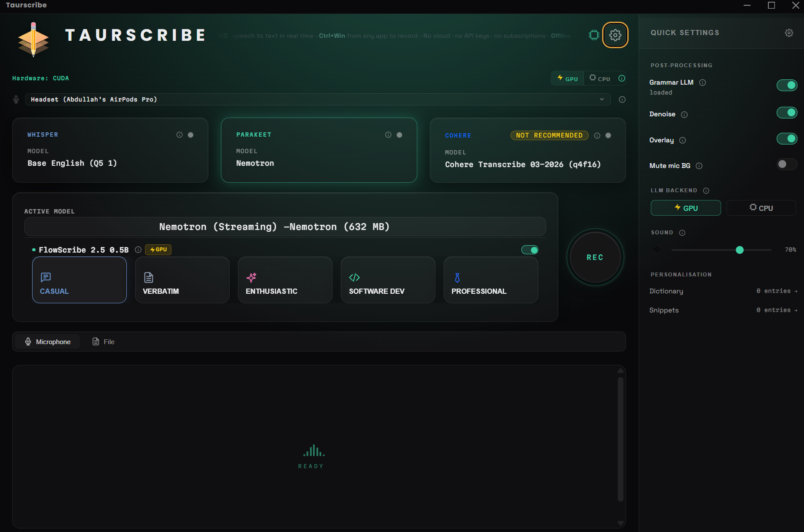Screen dimensions: 804x532
Task: Click the green chip hardware icon
Action: (594, 35)
